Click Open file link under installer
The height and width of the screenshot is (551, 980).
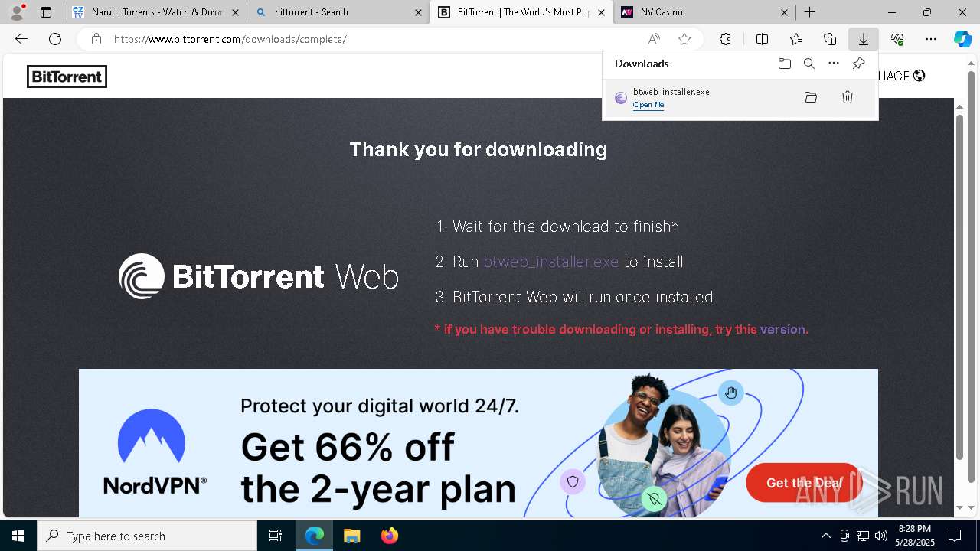648,105
